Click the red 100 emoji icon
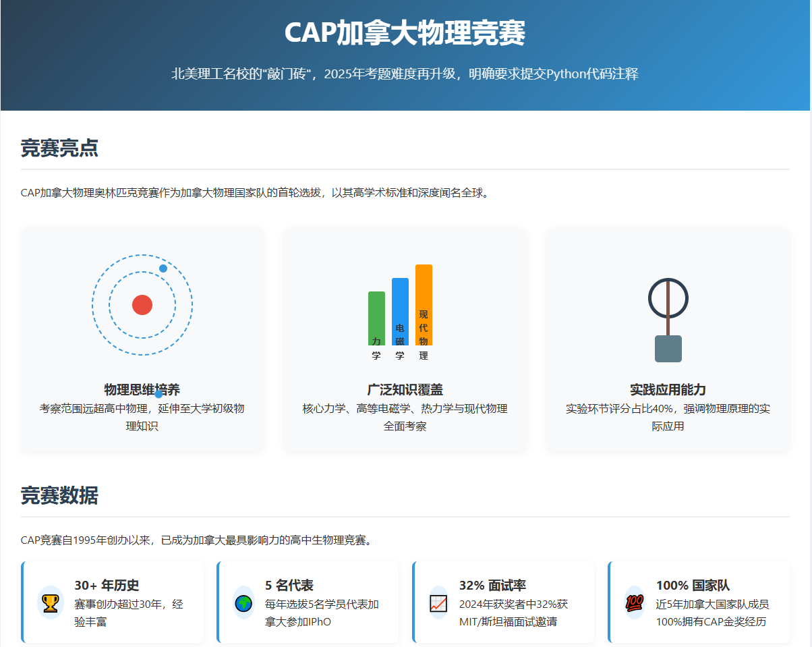The height and width of the screenshot is (647, 812). (x=634, y=602)
